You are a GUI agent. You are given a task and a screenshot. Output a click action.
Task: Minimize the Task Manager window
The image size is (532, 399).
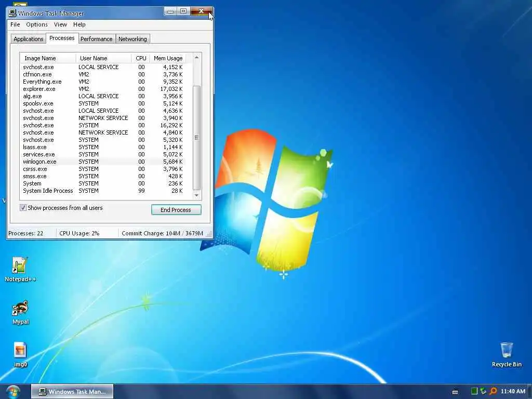pyautogui.click(x=170, y=11)
